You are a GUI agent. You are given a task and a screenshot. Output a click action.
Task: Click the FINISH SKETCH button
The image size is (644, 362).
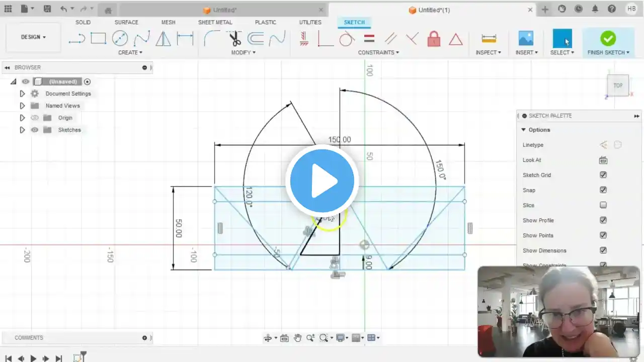click(608, 42)
